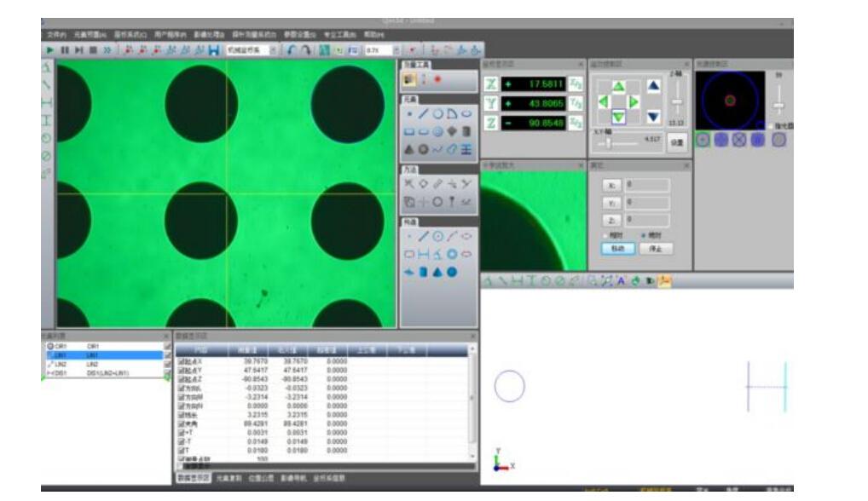Click the undo arrow icon in the toolbar
Image resolution: width=868 pixels, height=501 pixels.
[x=292, y=51]
